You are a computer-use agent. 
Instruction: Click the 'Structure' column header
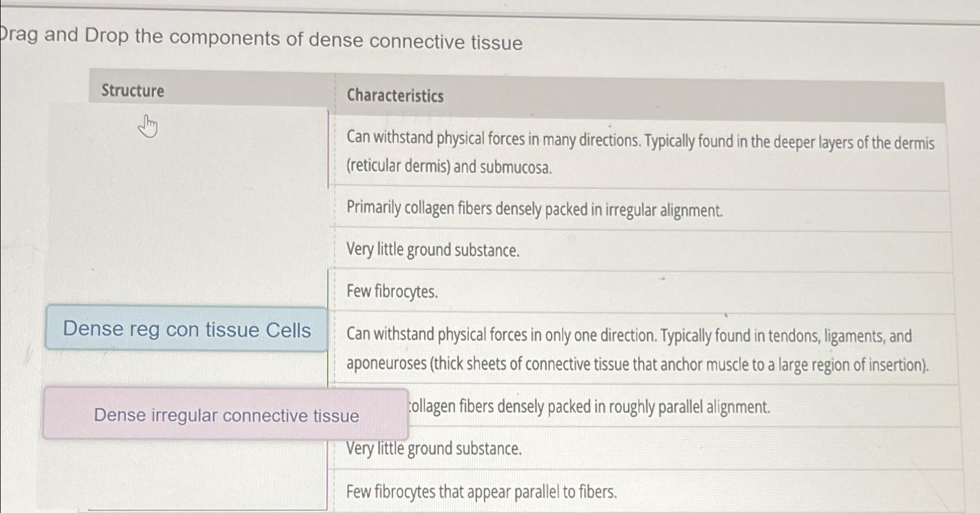click(132, 90)
